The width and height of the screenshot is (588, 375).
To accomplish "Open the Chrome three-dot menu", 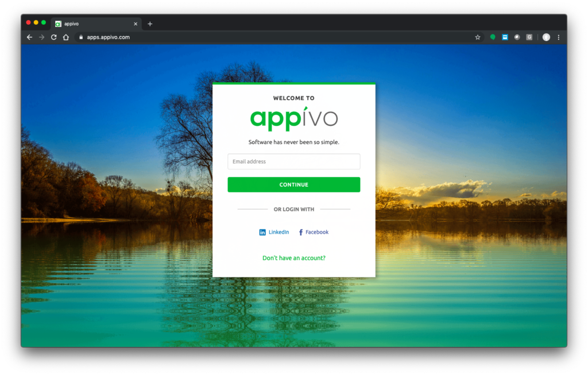I will coord(559,37).
